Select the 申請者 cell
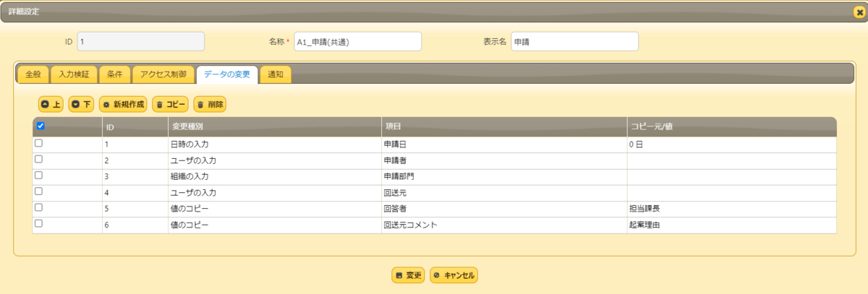 click(504, 160)
